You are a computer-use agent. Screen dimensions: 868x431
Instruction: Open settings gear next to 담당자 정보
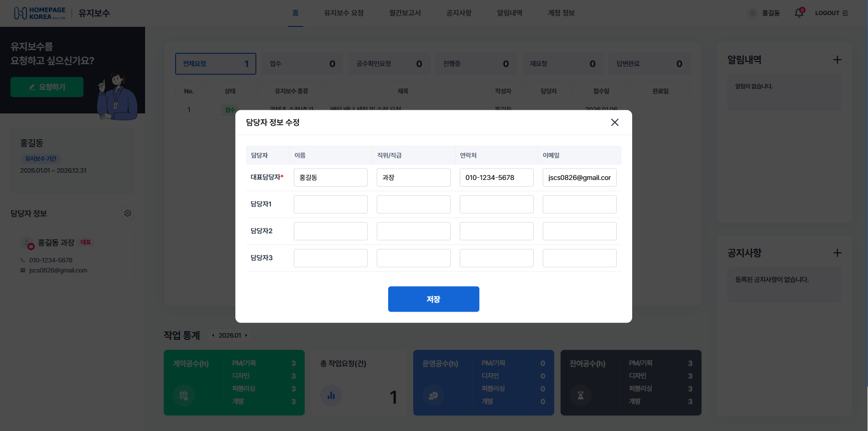(x=128, y=213)
